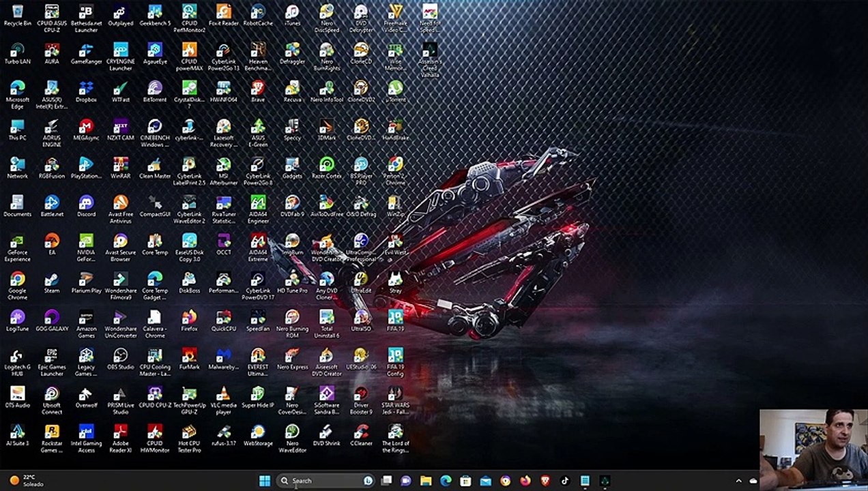Screen dimensions: 868x491
Task: Launch OCCT from the desktop
Action: 224,245
